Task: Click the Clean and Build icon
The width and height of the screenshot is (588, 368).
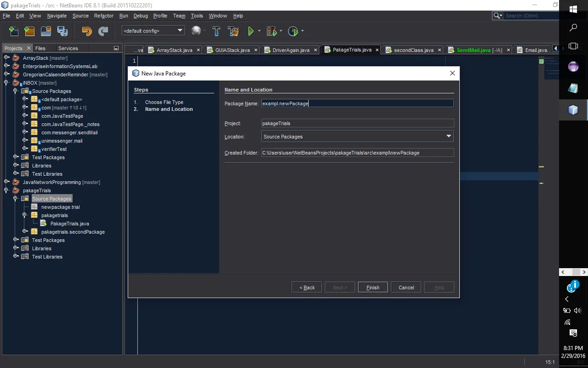Action: tap(233, 31)
